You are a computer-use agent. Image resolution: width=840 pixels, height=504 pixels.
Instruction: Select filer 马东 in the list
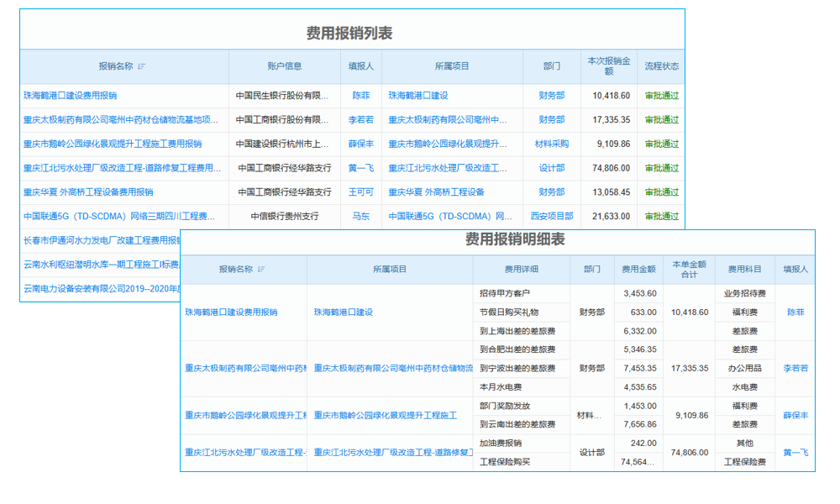point(360,216)
